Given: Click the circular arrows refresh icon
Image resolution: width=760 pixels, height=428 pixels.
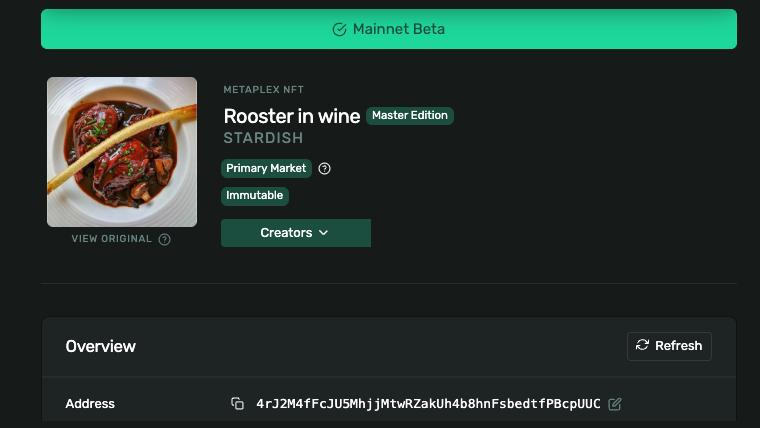Looking at the screenshot, I should [x=642, y=346].
